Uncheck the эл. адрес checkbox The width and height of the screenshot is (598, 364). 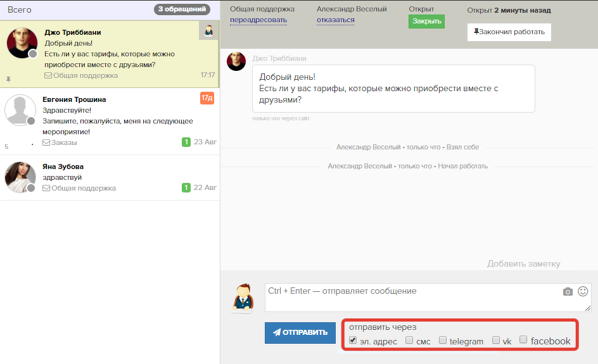click(x=353, y=340)
